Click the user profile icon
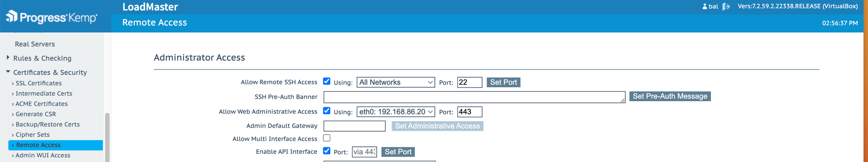Screen dimensions: 868x162 click(x=705, y=7)
